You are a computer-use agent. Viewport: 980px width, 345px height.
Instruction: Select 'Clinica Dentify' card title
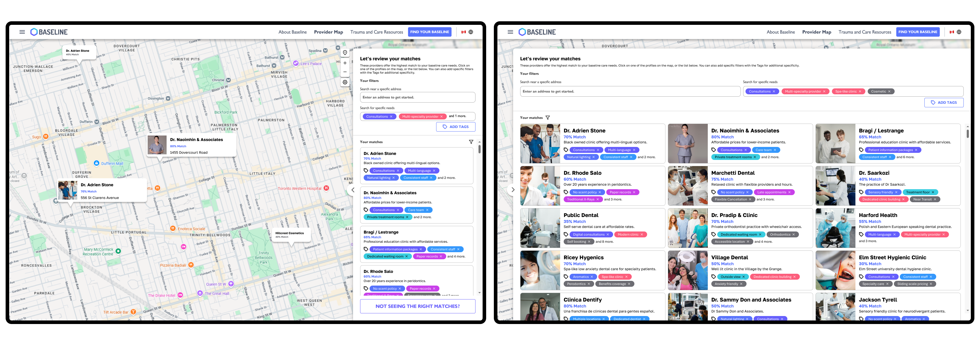tap(582, 300)
